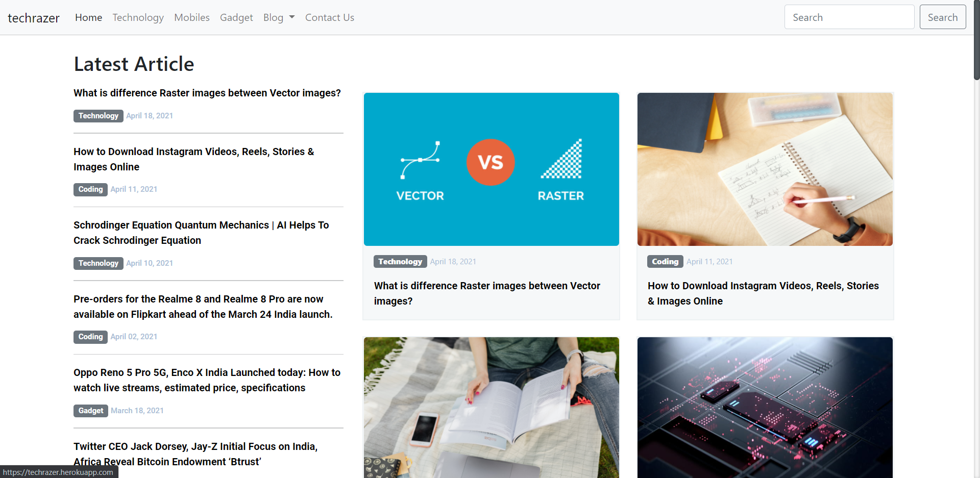
Task: Click the Search submit button
Action: click(943, 17)
